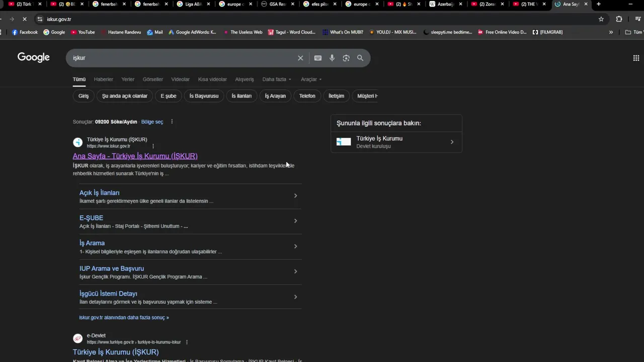Switch to the Videolar search tab

[x=180, y=79]
